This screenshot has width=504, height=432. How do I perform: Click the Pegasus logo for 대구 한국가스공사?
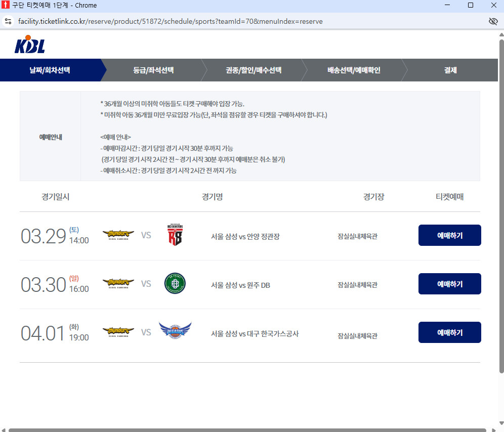(x=175, y=332)
